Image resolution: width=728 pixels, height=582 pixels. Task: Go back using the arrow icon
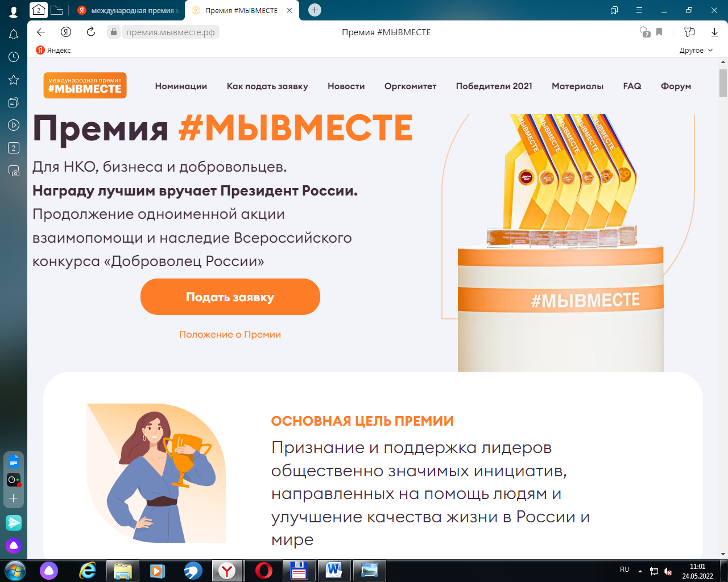coord(41,32)
